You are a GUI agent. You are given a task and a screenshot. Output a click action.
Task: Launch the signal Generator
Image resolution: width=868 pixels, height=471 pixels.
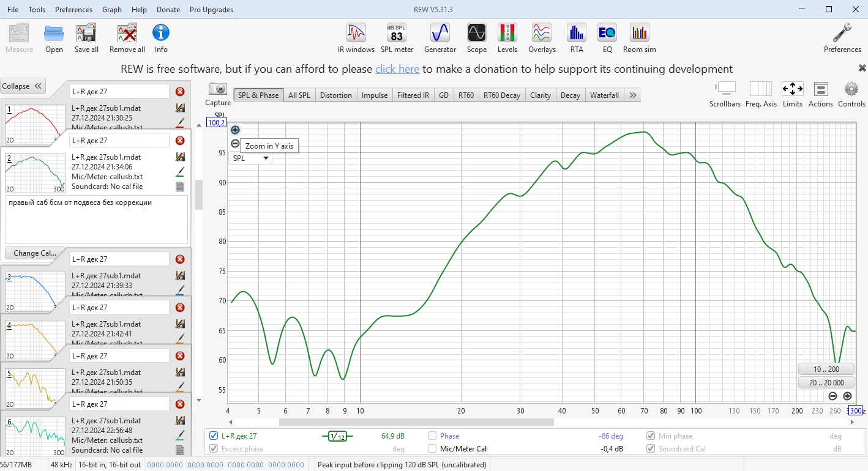(x=440, y=38)
